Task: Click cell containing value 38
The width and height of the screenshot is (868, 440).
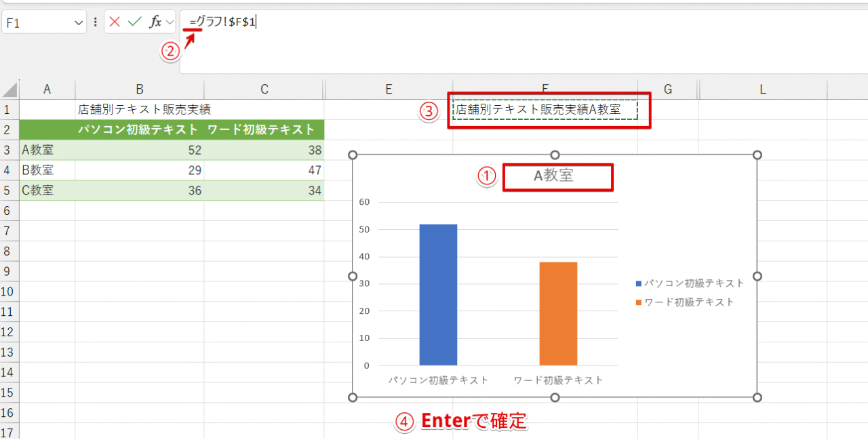Action: 264,150
